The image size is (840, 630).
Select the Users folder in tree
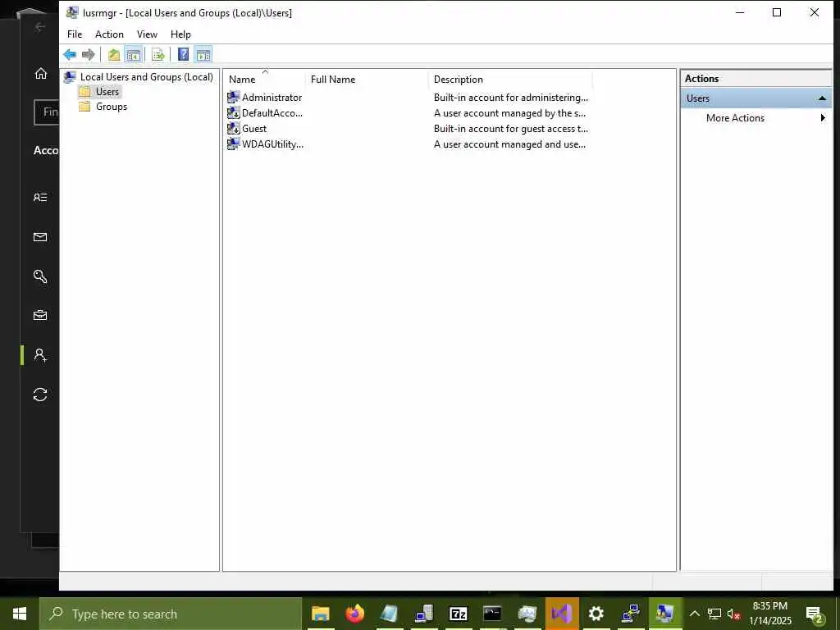[x=107, y=92]
